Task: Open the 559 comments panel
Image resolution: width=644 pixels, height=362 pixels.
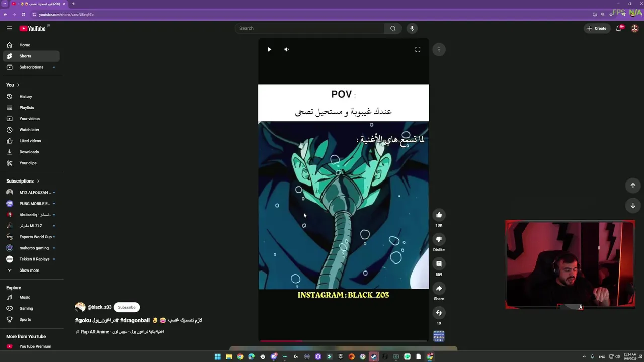Action: (439, 264)
